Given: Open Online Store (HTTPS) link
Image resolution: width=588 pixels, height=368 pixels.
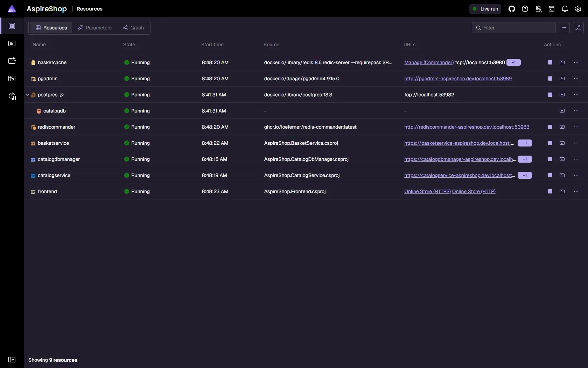Looking at the screenshot, I should pos(427,191).
